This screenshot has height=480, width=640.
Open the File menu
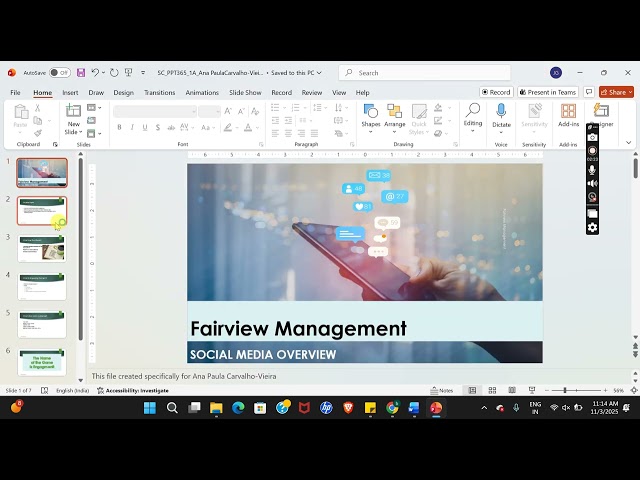click(15, 93)
